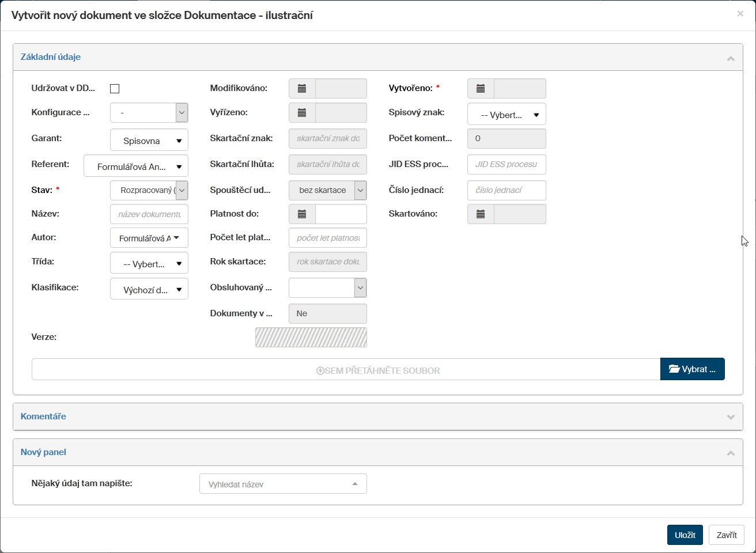Open calendar picker for Vyřízeno date
This screenshot has width=756, height=553.
click(x=302, y=113)
